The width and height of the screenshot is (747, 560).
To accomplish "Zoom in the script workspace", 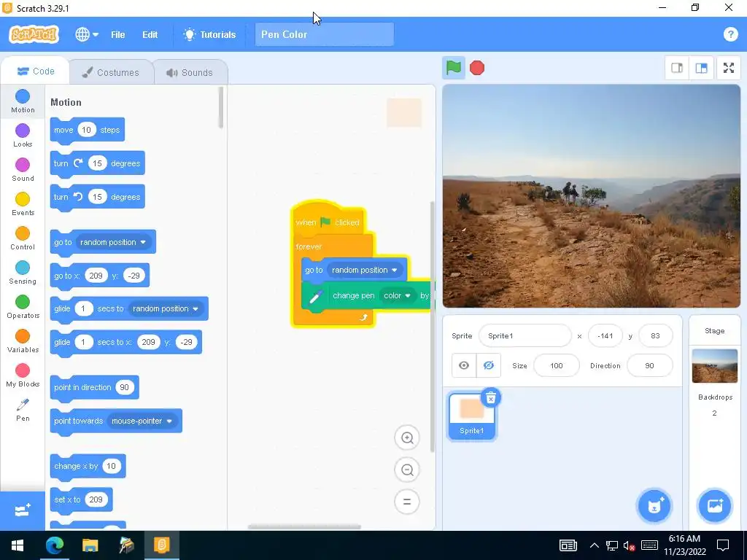I will [x=407, y=438].
